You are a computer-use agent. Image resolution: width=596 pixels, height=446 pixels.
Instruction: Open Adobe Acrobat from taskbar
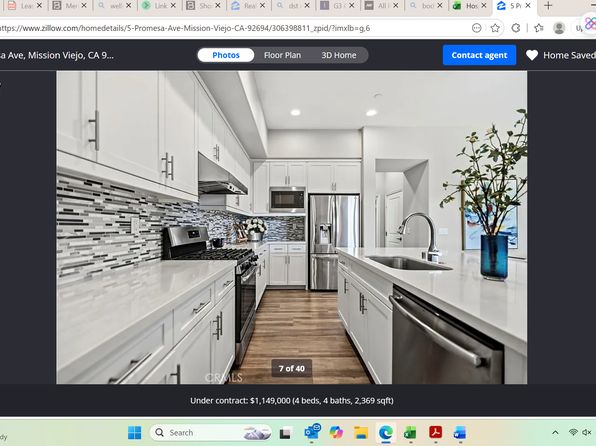coord(435,433)
